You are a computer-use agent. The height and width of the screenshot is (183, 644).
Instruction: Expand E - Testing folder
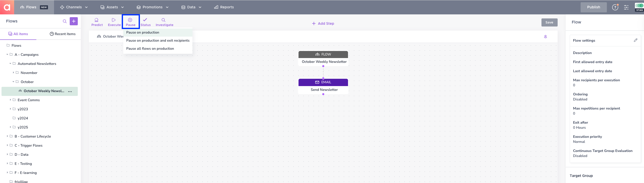7,163
